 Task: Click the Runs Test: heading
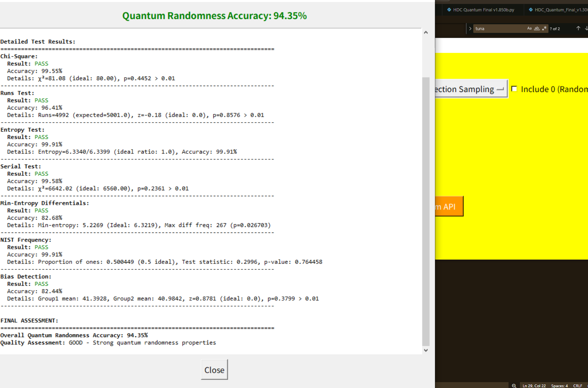tap(17, 93)
